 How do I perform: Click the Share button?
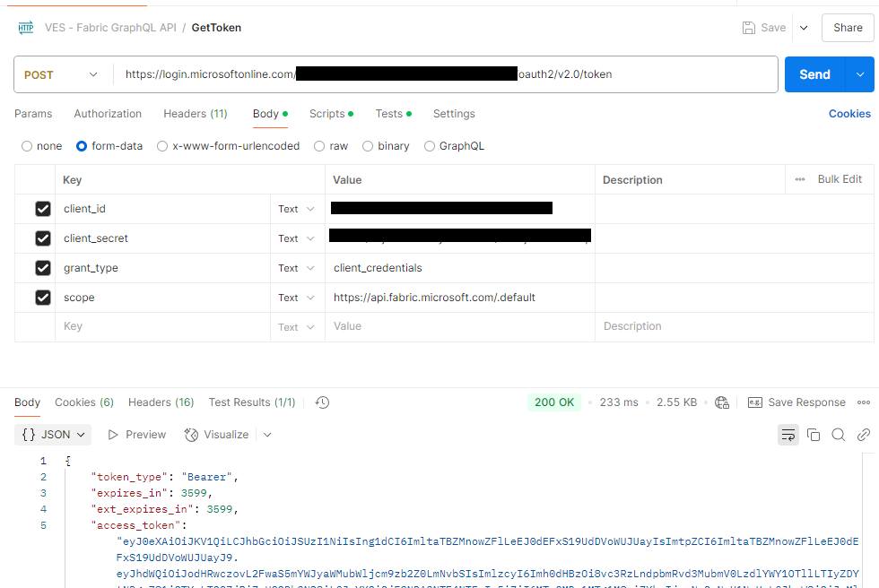(847, 27)
